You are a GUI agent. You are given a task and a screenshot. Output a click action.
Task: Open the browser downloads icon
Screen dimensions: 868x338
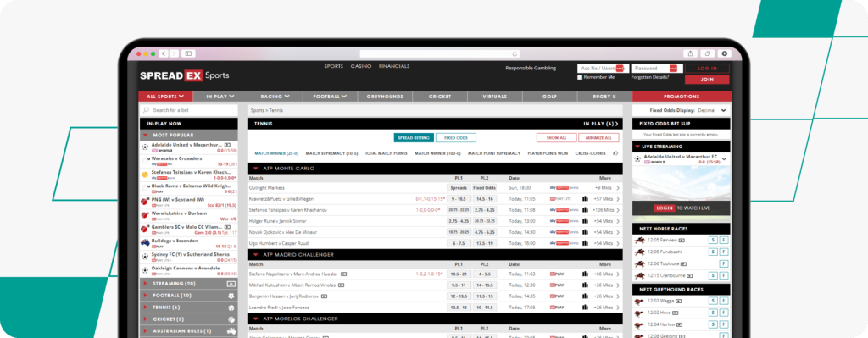(x=725, y=53)
